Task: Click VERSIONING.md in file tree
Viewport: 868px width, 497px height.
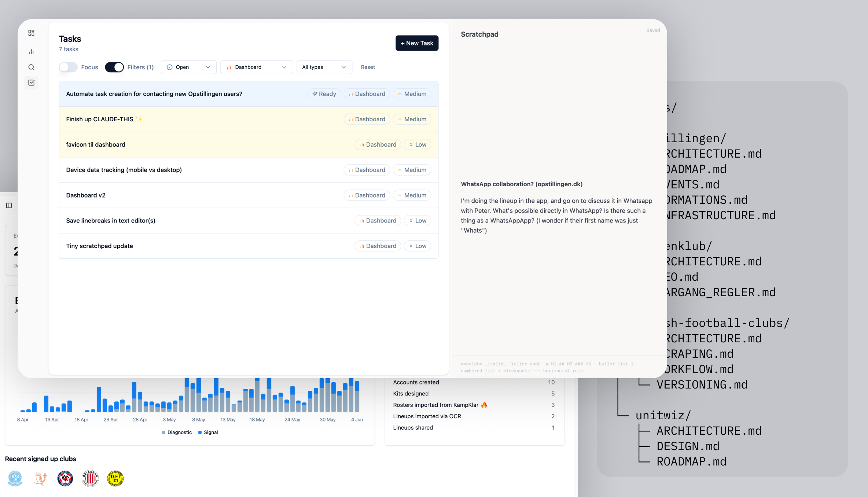Action: (702, 384)
